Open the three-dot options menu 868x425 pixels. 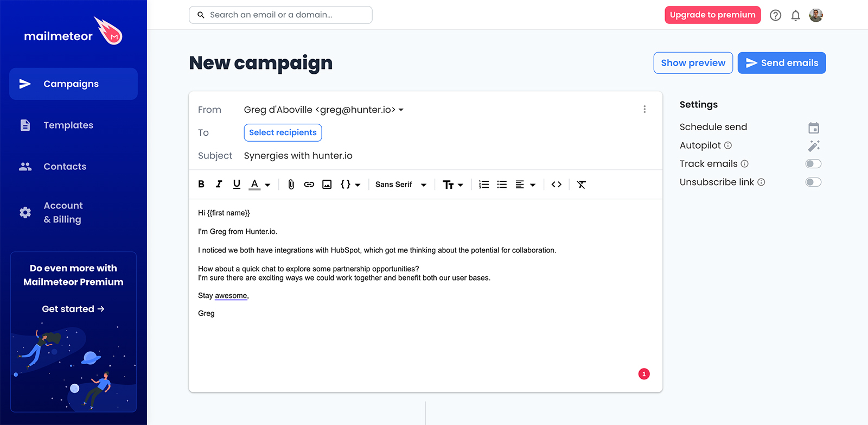pos(644,110)
